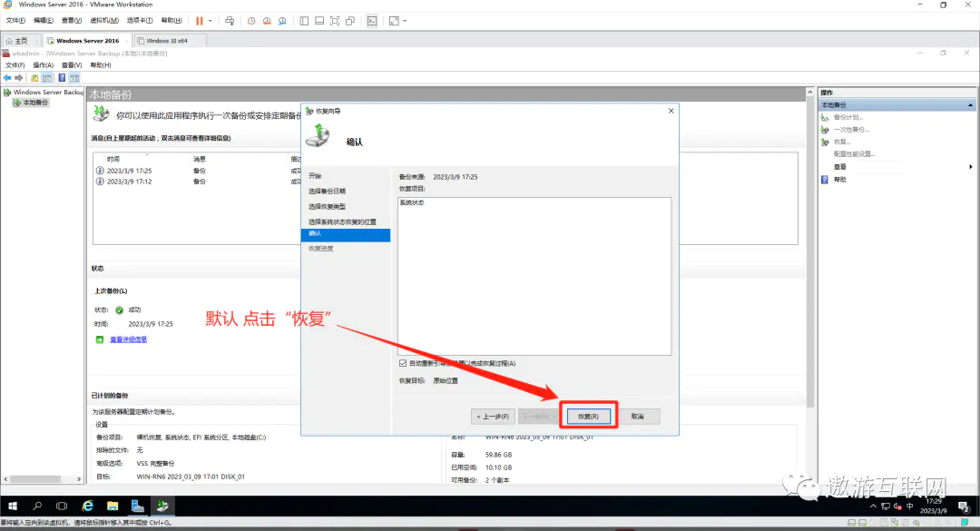Click 系统状态 in the recovery items list

coord(412,202)
